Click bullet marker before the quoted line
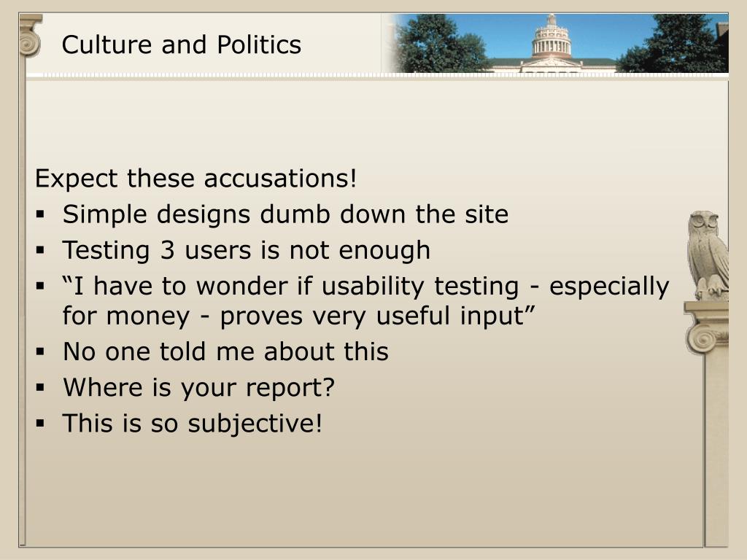Image resolution: width=747 pixels, height=560 pixels. (40, 286)
